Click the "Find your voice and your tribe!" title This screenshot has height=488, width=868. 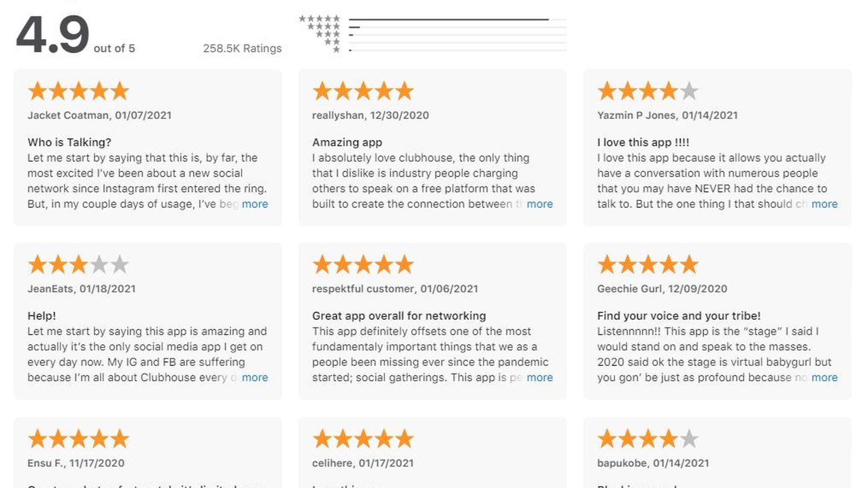pos(679,316)
